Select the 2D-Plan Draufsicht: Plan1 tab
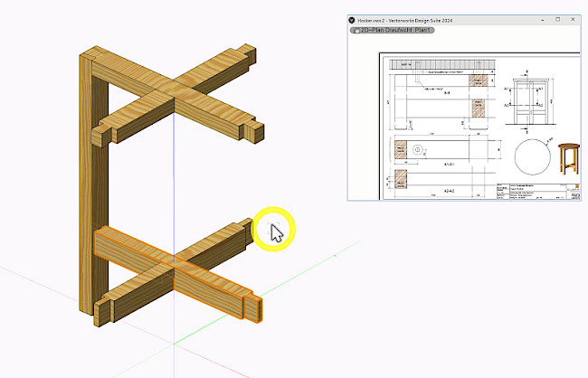Viewport: 588px width, 378px height. (x=391, y=30)
